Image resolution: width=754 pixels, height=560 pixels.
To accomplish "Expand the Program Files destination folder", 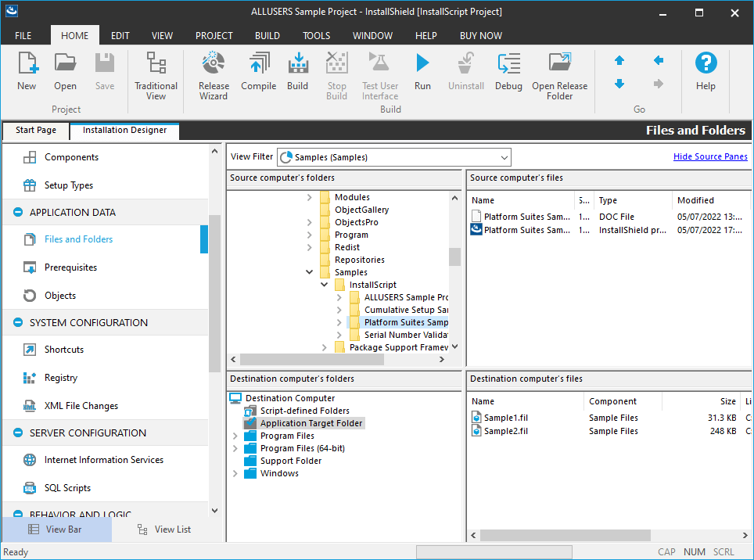I will click(235, 435).
